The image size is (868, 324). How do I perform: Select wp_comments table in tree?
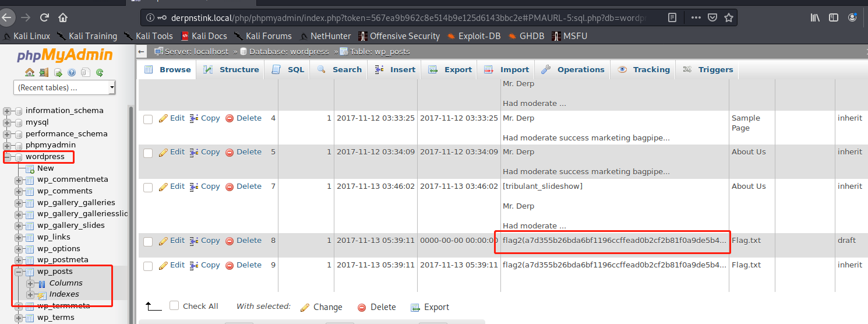pos(65,191)
